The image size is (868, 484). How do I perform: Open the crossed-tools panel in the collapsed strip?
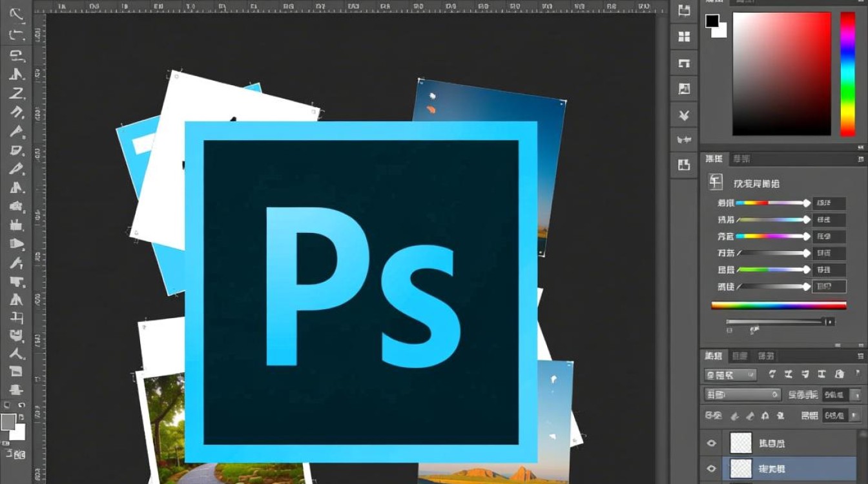[684, 116]
